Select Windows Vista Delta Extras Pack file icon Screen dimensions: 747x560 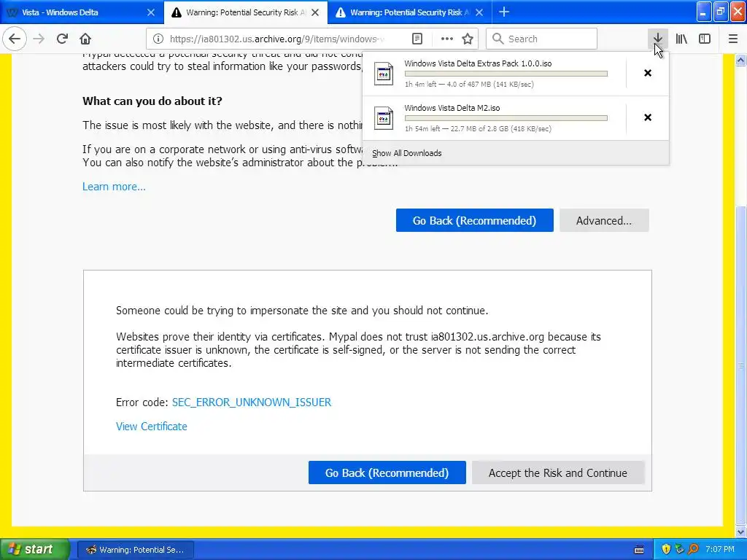point(384,74)
